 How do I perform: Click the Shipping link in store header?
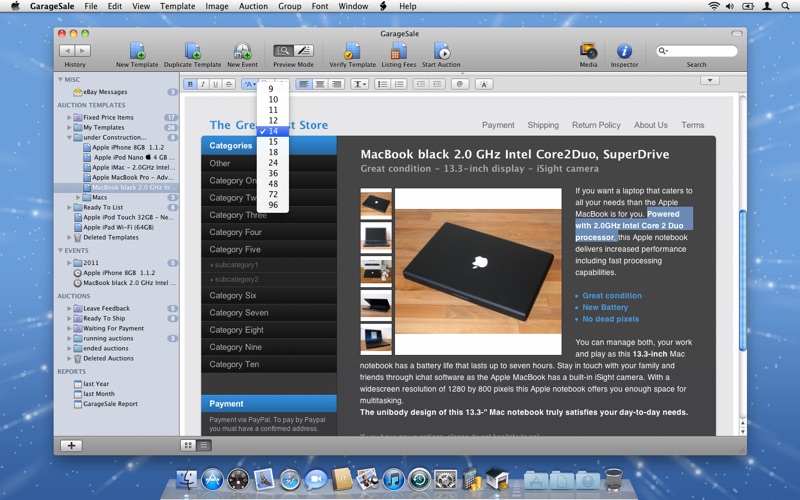(543, 125)
